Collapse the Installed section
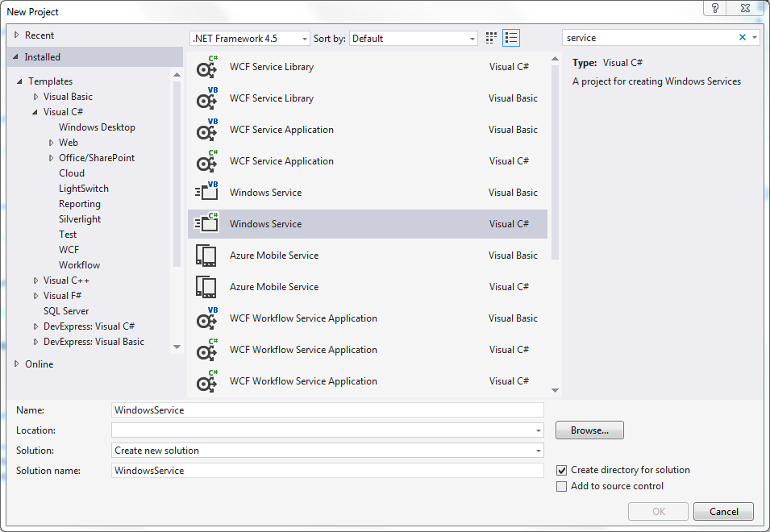 (x=15, y=57)
